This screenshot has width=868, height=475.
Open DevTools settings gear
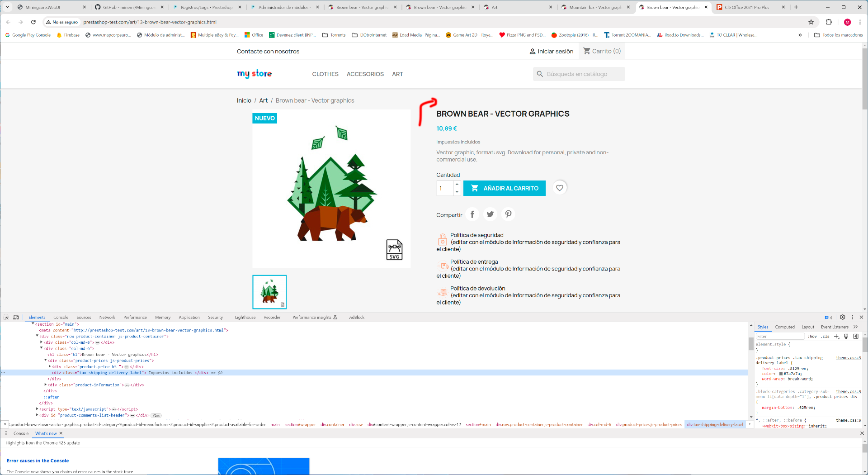tap(842, 317)
